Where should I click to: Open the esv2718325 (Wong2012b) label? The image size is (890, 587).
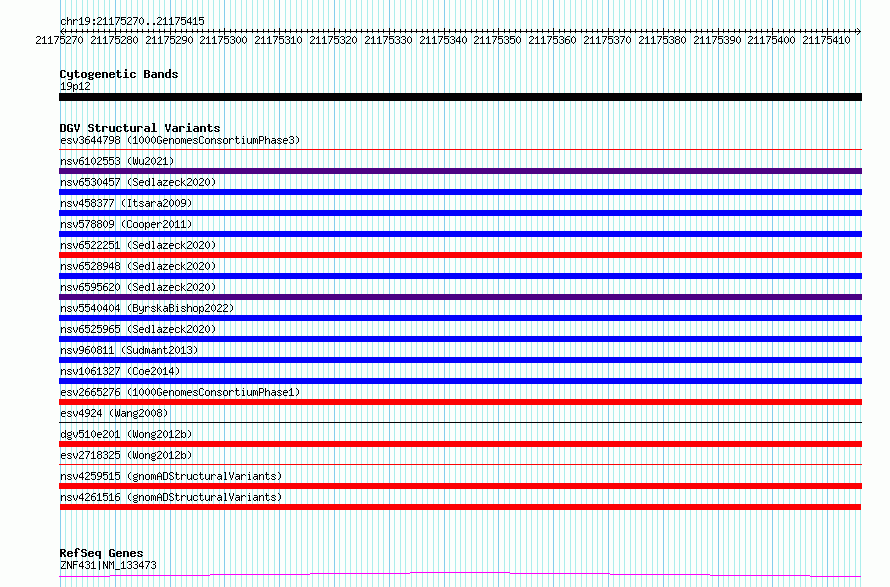pos(126,455)
